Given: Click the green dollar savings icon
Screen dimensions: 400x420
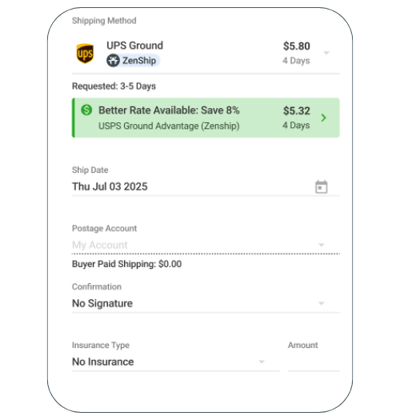Looking at the screenshot, I should pyautogui.click(x=87, y=110).
